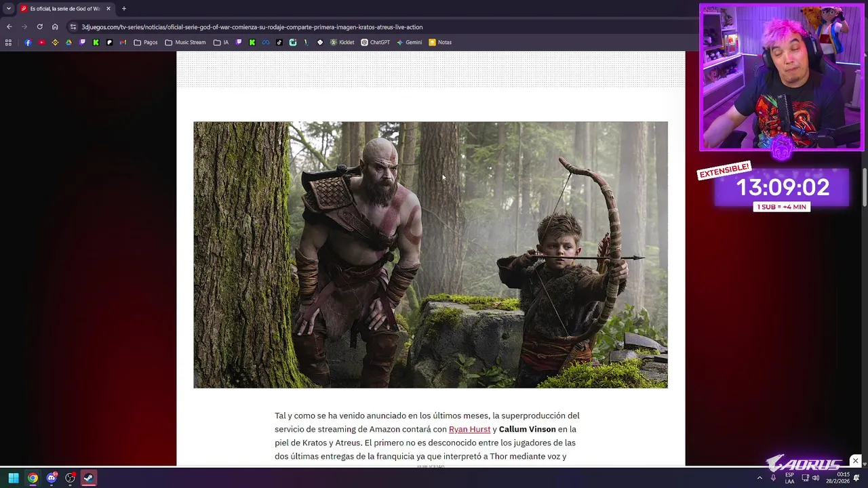The height and width of the screenshot is (488, 868).
Task: Open the notifications icon in tray
Action: pyautogui.click(x=857, y=478)
